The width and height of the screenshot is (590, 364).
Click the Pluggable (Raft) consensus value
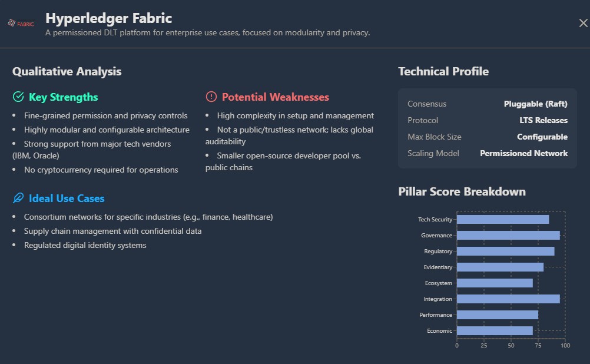pos(535,104)
